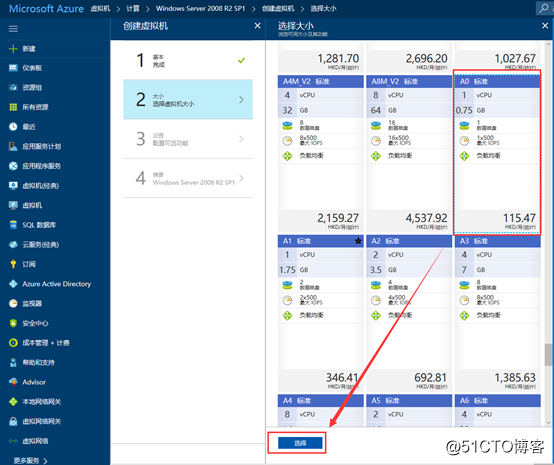The image size is (554, 465).
Task: Click 虚拟机 in the breadcrumb
Action: point(100,8)
